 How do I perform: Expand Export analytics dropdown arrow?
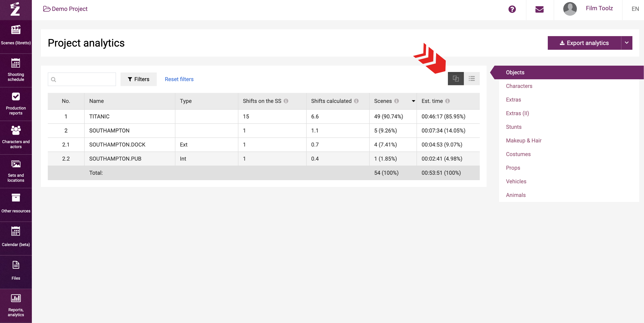tap(627, 43)
